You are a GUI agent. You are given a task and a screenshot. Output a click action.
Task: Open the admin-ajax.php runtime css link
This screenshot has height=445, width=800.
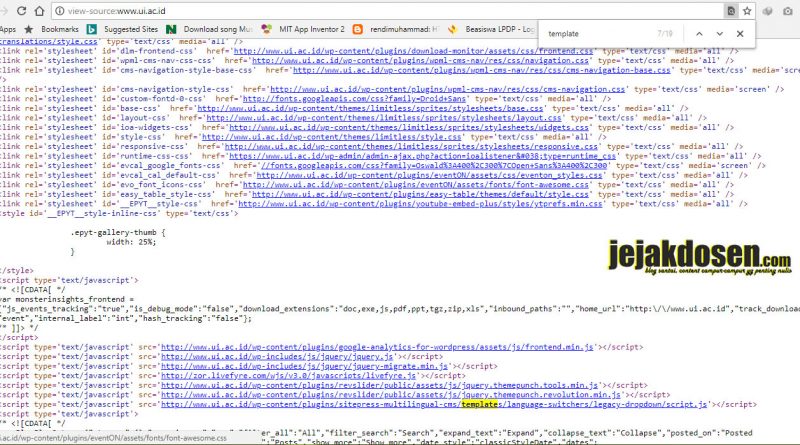[422, 156]
